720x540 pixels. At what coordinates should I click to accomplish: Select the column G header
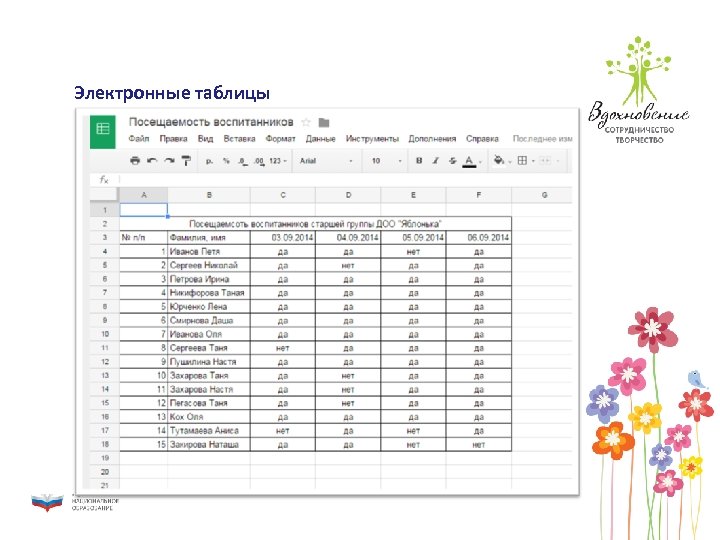point(544,195)
